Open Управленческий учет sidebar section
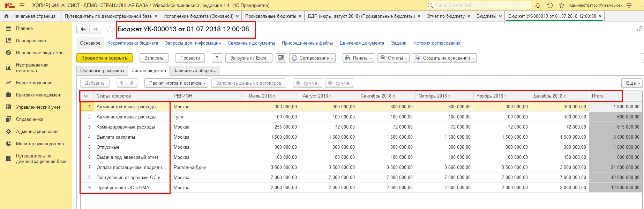644x209 pixels. pyautogui.click(x=38, y=107)
